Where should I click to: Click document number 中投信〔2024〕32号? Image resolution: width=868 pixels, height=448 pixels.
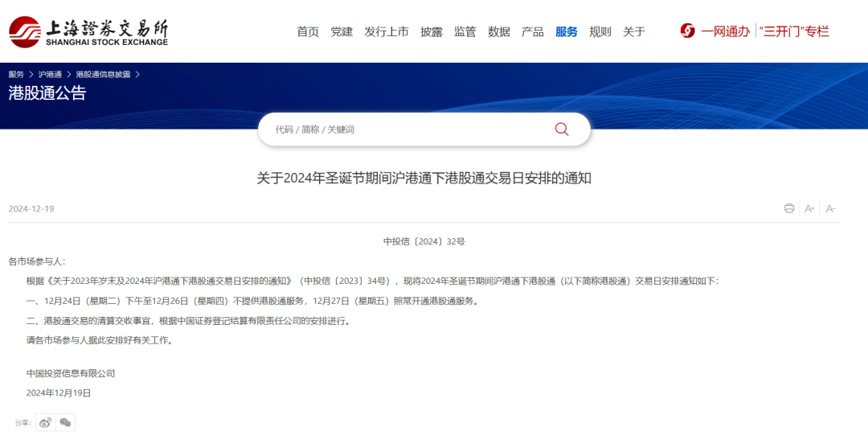[x=424, y=241]
